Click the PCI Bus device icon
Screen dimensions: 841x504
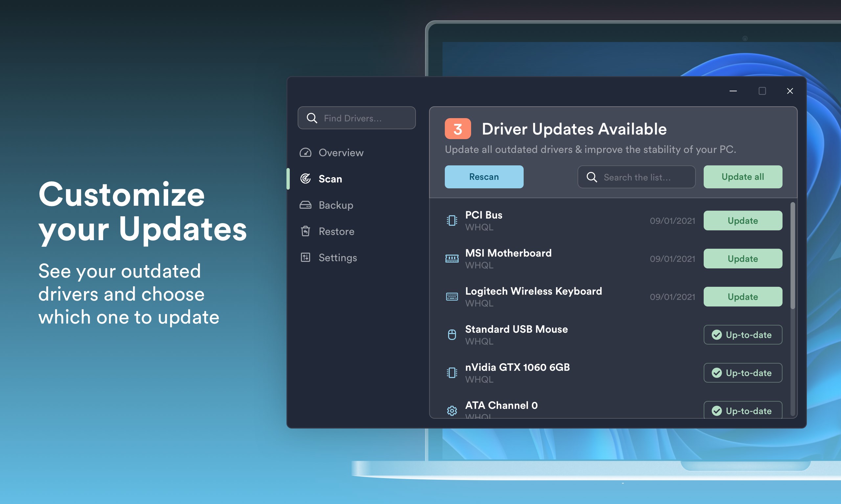click(x=450, y=220)
